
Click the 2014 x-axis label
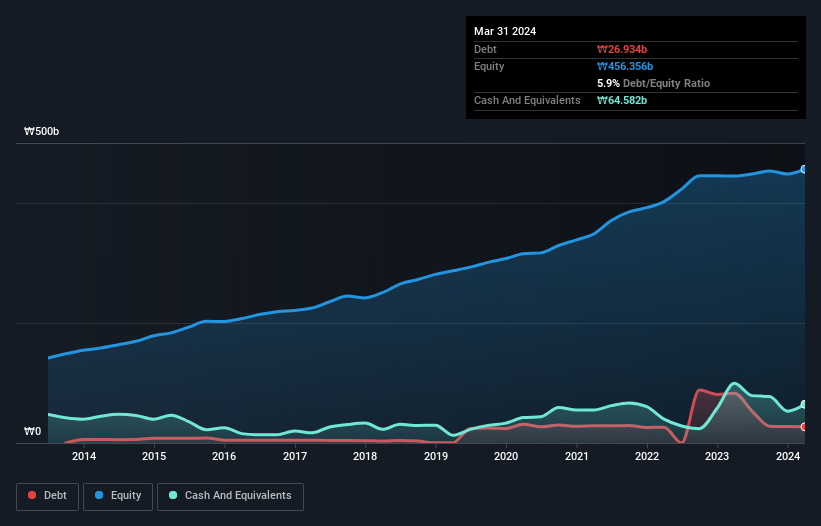coord(84,456)
